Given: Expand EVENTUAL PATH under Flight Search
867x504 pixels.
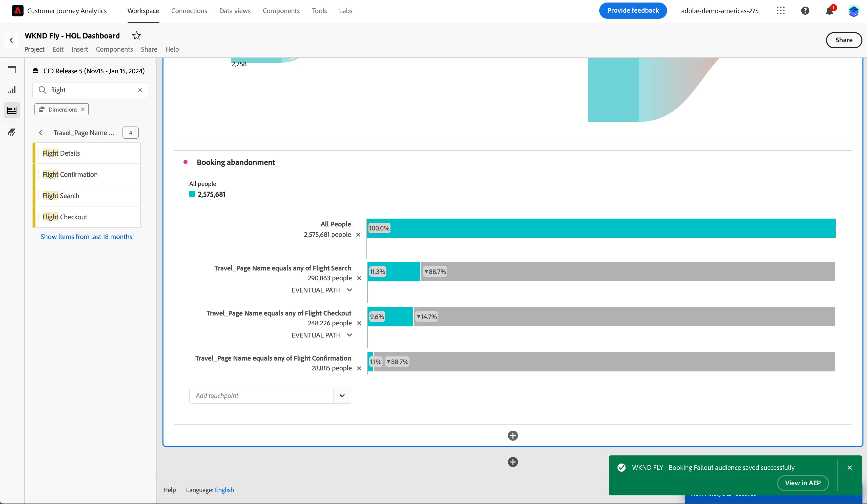Looking at the screenshot, I should coord(349,290).
